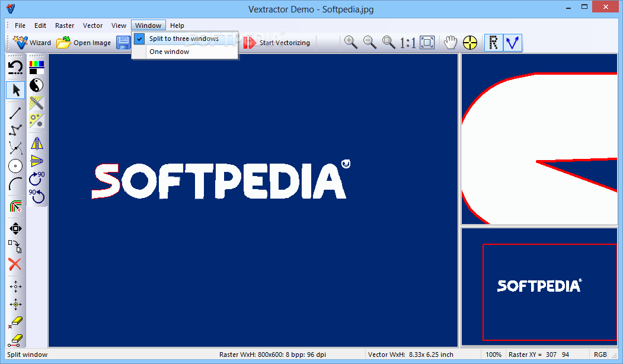623x364 pixels.
Task: Click the Softpedia overview thumbnail panel
Action: (x=539, y=286)
